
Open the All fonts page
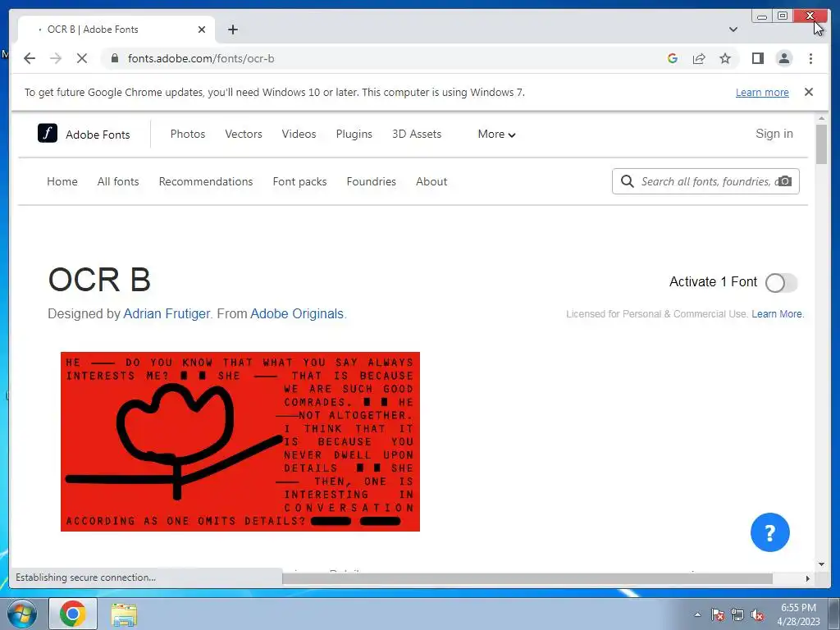tap(118, 181)
